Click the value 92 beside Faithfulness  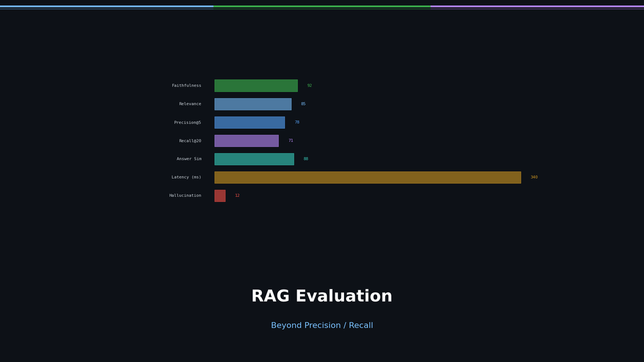tap(310, 85)
